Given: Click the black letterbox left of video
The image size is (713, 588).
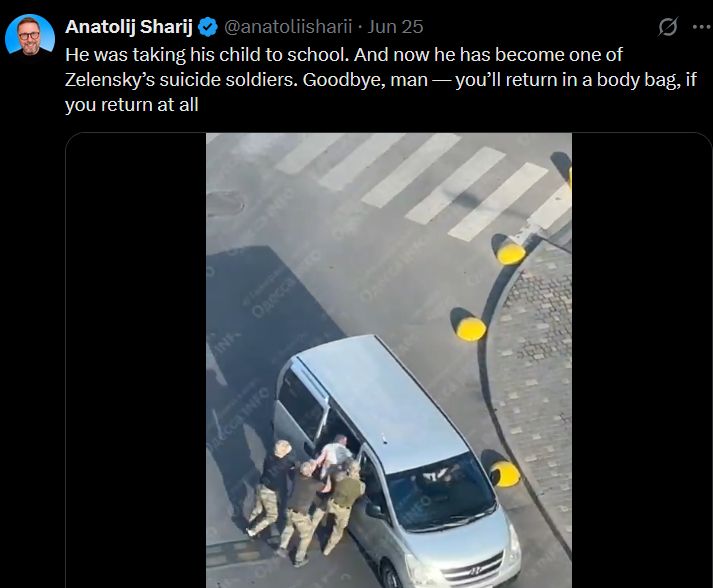Looking at the screenshot, I should (x=136, y=360).
